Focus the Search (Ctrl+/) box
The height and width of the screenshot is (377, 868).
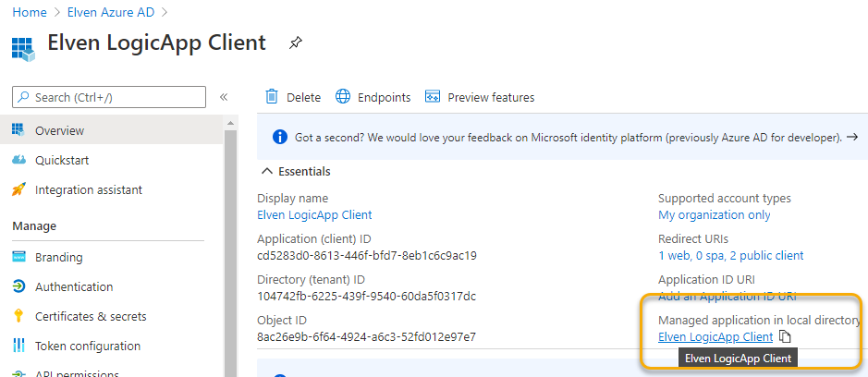109,97
